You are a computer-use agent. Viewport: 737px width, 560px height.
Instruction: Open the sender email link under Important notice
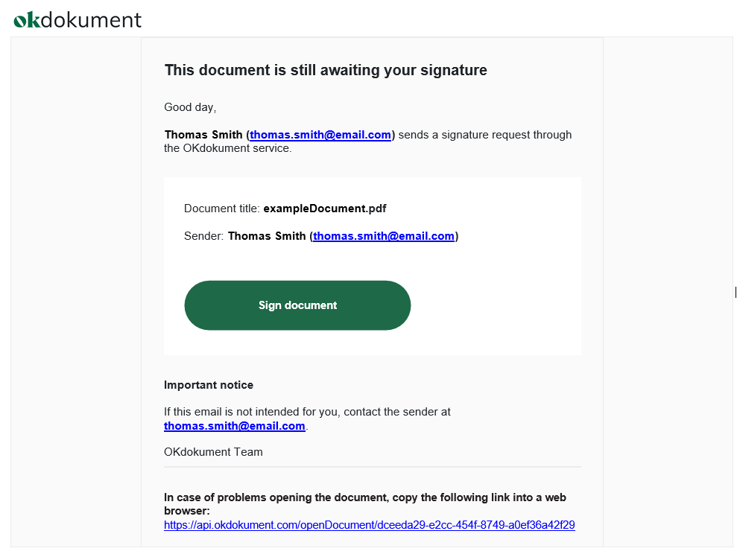tap(235, 426)
